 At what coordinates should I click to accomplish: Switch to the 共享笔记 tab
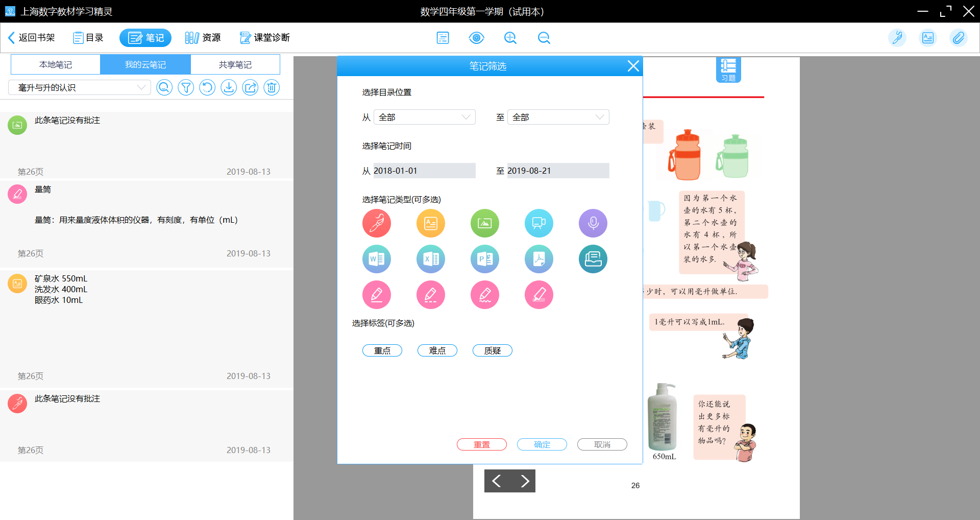pos(235,65)
